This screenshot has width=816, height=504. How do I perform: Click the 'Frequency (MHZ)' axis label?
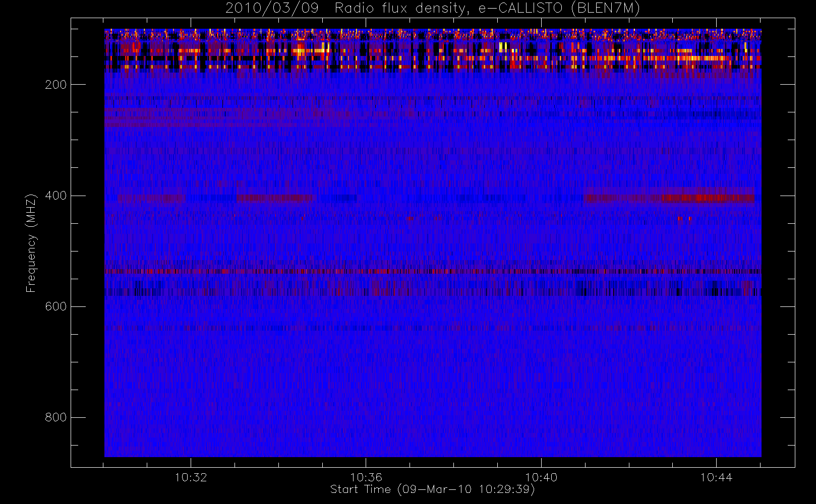click(31, 243)
